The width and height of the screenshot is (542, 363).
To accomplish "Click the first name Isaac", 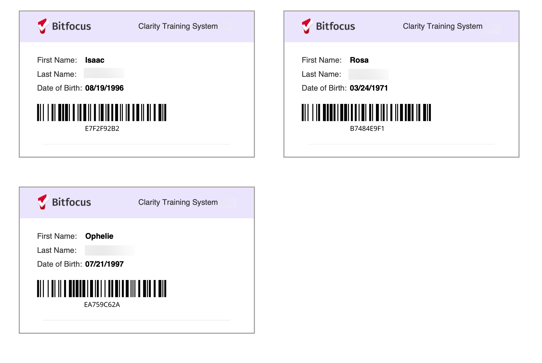I will [95, 60].
